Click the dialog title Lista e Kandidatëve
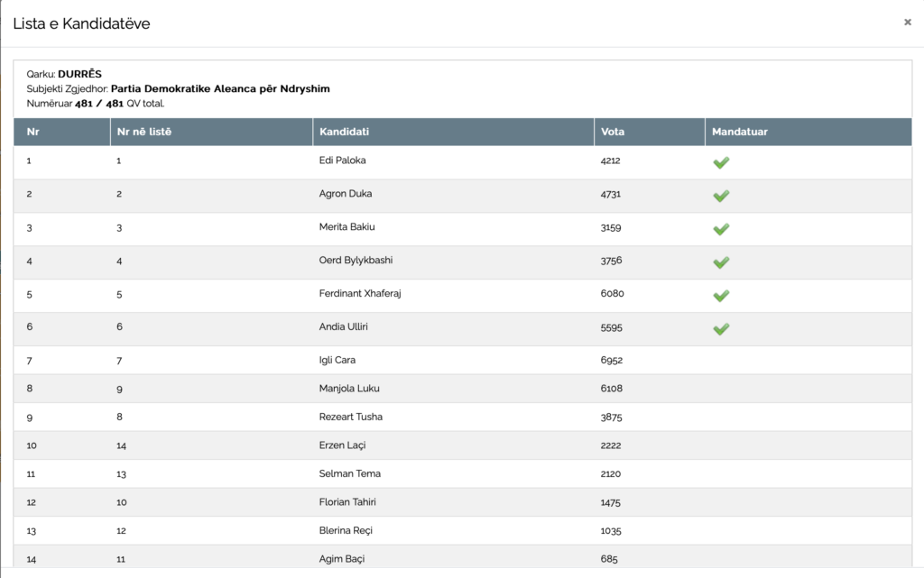 81,23
